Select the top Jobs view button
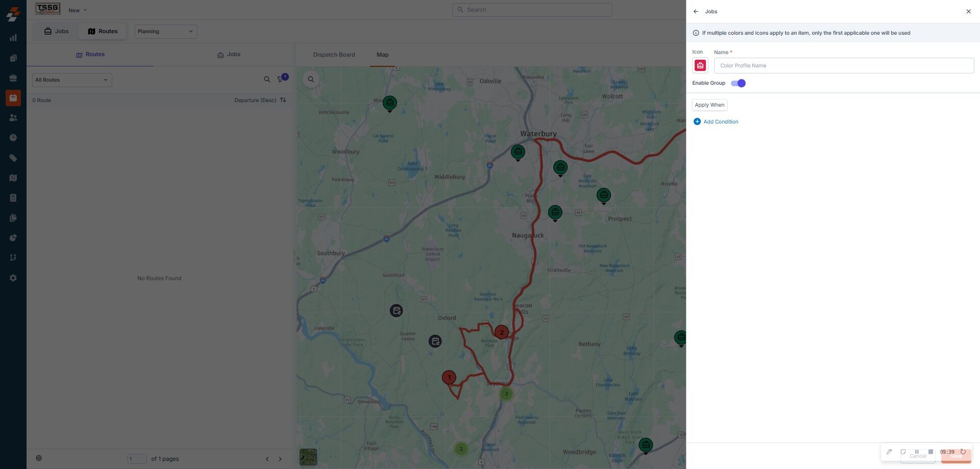Viewport: 980px width, 469px height. pyautogui.click(x=56, y=32)
